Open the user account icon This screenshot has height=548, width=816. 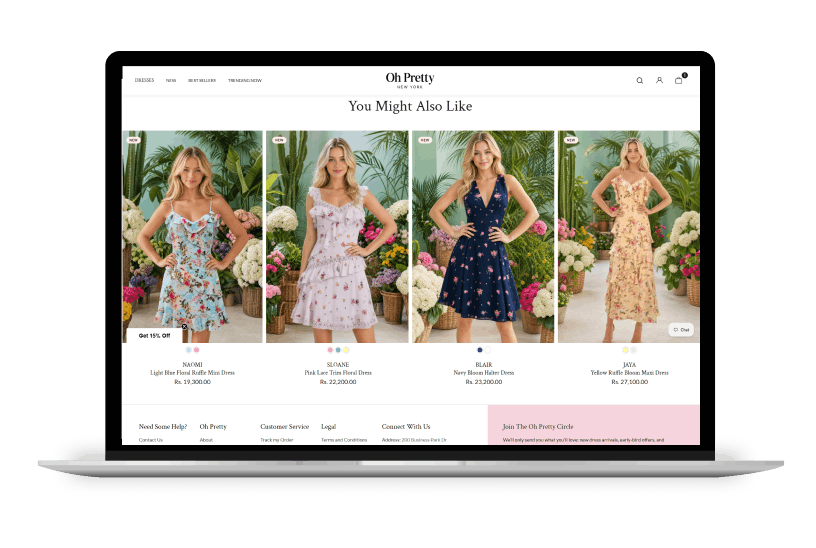click(659, 81)
